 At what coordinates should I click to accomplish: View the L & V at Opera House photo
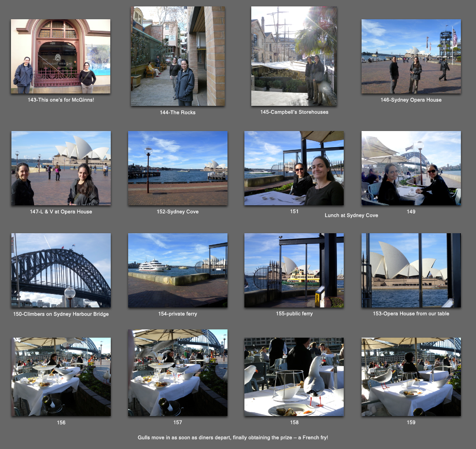point(61,168)
